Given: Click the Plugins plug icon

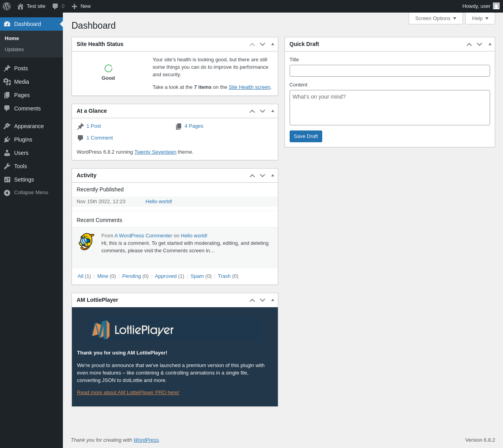Looking at the screenshot, I should click(7, 140).
